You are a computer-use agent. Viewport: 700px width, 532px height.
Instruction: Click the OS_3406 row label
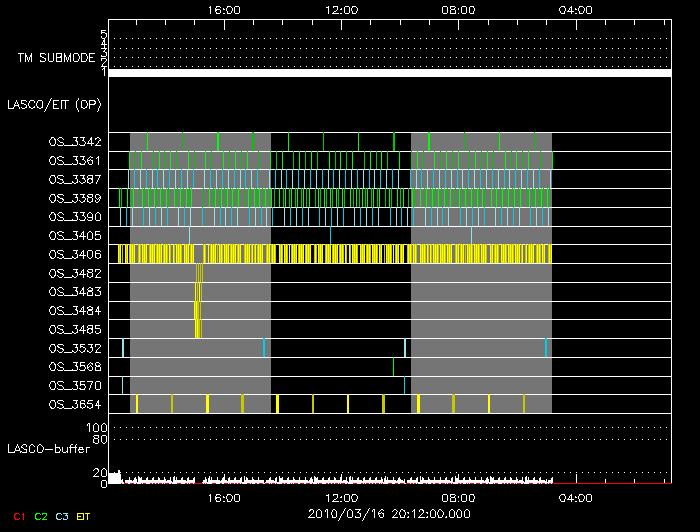[x=74, y=255]
